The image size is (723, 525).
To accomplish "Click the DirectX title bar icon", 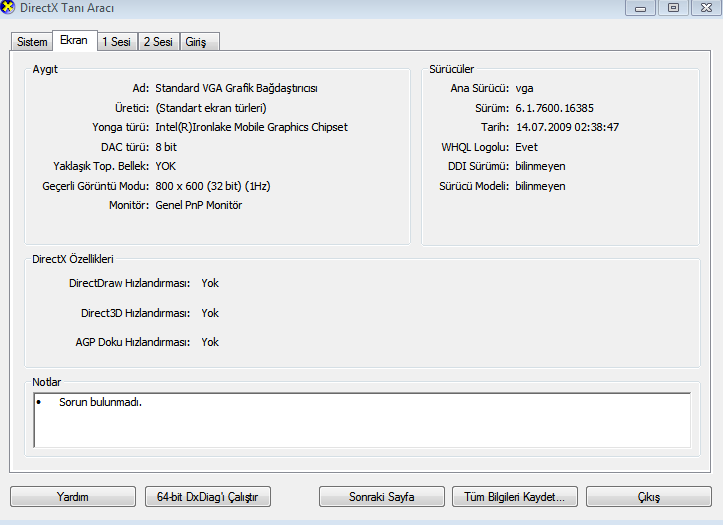I will click(x=7, y=7).
